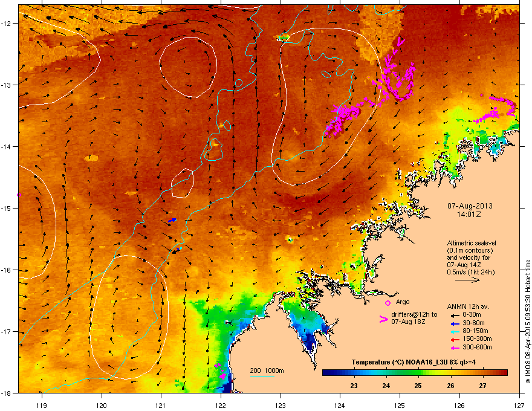Screen dimensions: 532x411
Task: Click the '30-80m' depth label
Action: [473, 323]
